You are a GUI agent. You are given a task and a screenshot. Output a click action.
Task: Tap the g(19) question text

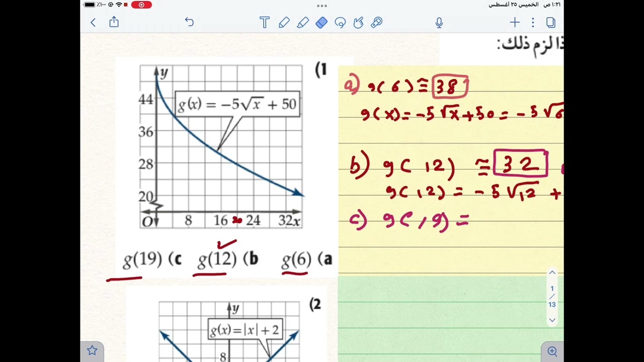pos(143,259)
